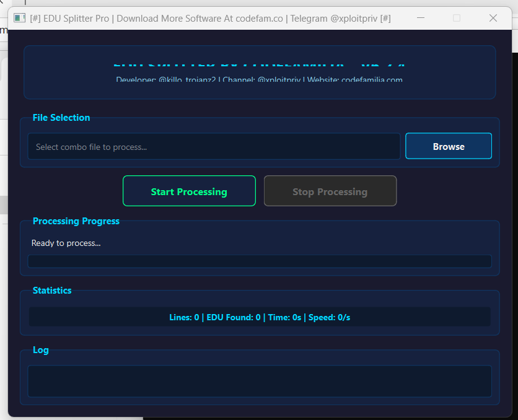Click the disabled Stop Processing button
This screenshot has width=518, height=420.
tap(330, 191)
